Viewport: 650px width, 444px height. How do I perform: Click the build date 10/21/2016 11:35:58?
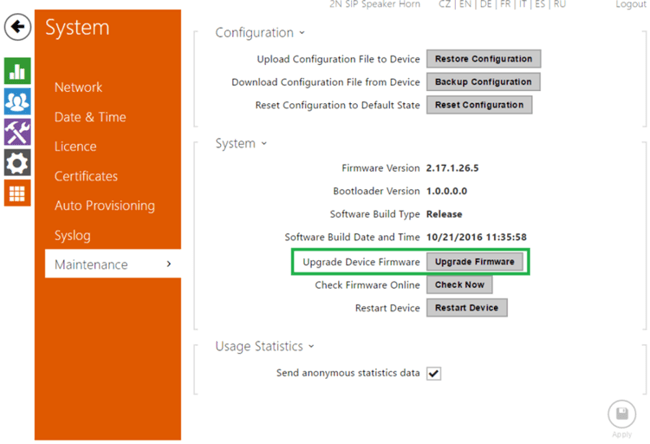pyautogui.click(x=476, y=237)
